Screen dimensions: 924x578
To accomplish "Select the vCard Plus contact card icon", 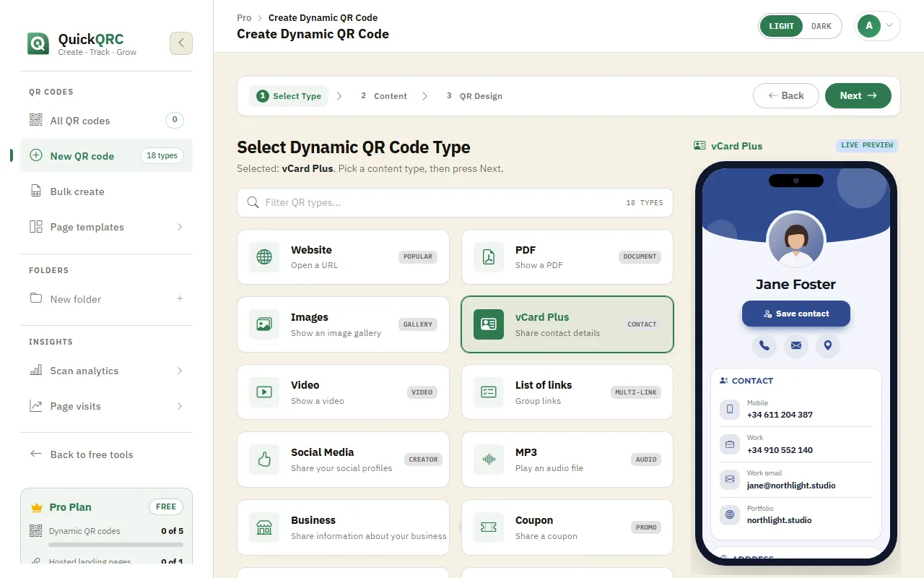I will (x=489, y=324).
